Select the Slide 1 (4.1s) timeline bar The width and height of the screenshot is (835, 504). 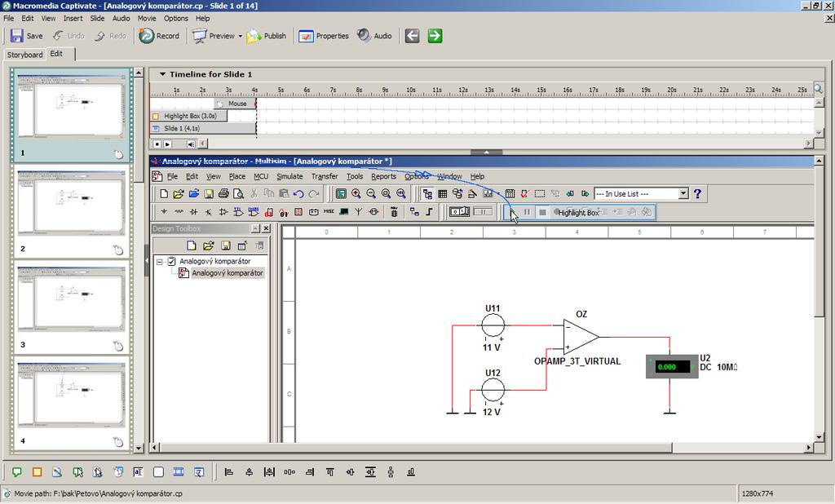(203, 128)
